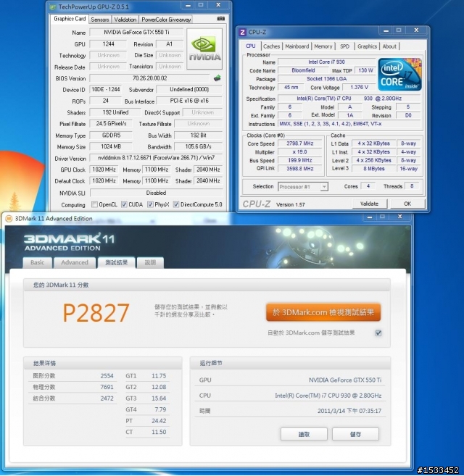Click the Core Voltage value 1.376 V
This screenshot has width=464, height=476.
(x=359, y=88)
